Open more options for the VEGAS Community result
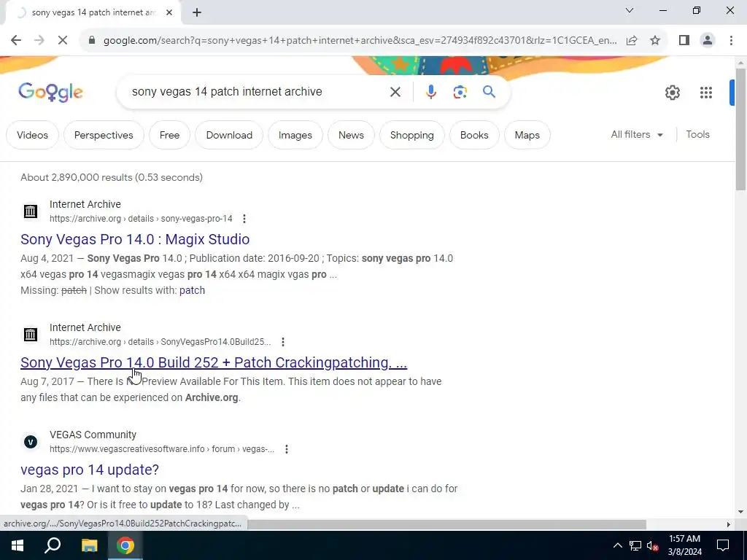 (x=286, y=449)
